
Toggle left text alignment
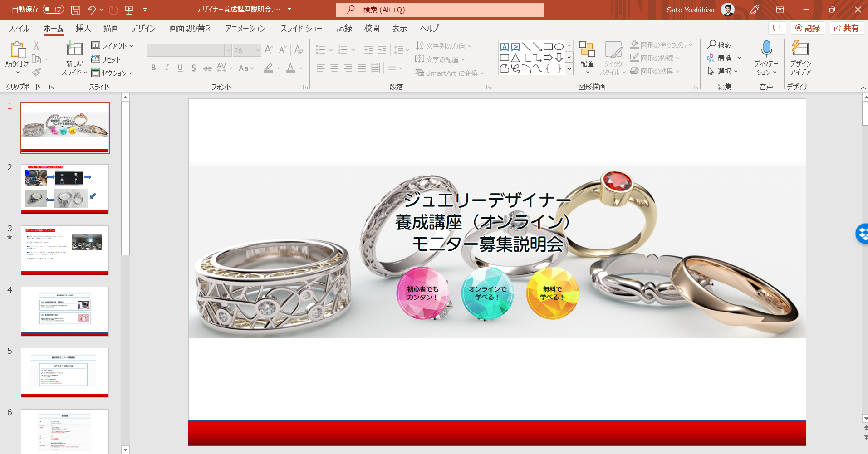point(321,68)
